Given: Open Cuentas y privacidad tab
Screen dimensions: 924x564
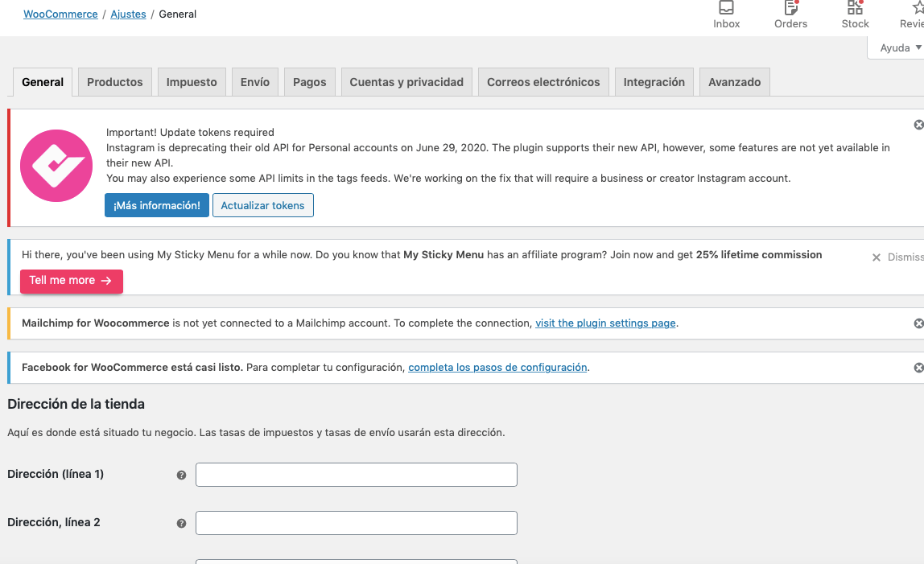Looking at the screenshot, I should point(406,82).
